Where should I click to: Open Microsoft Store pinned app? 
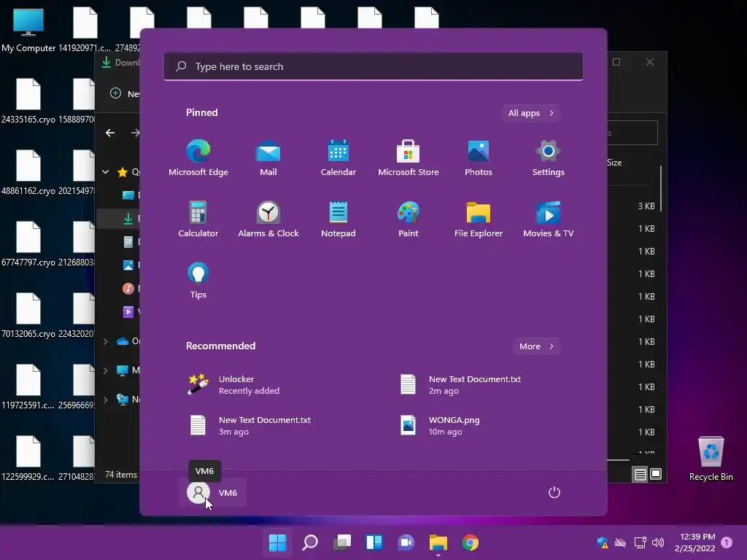point(409,158)
